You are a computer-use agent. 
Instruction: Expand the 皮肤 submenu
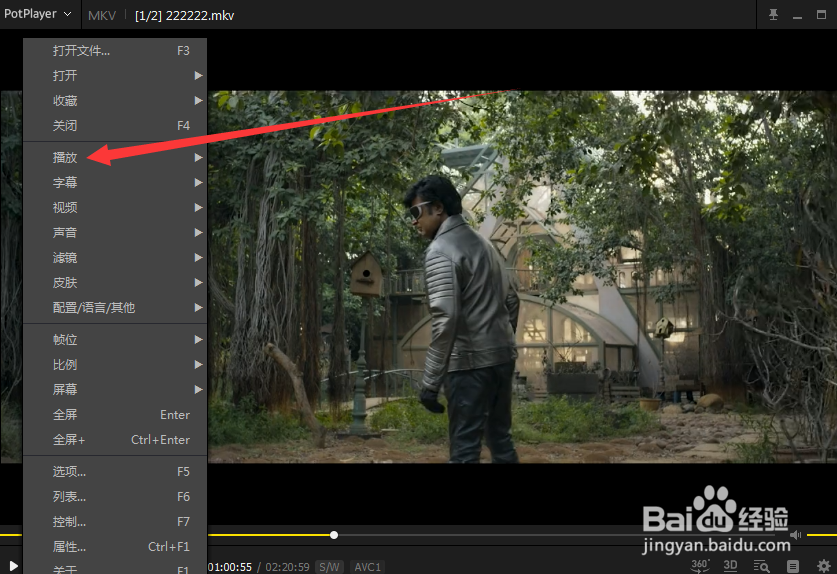115,282
